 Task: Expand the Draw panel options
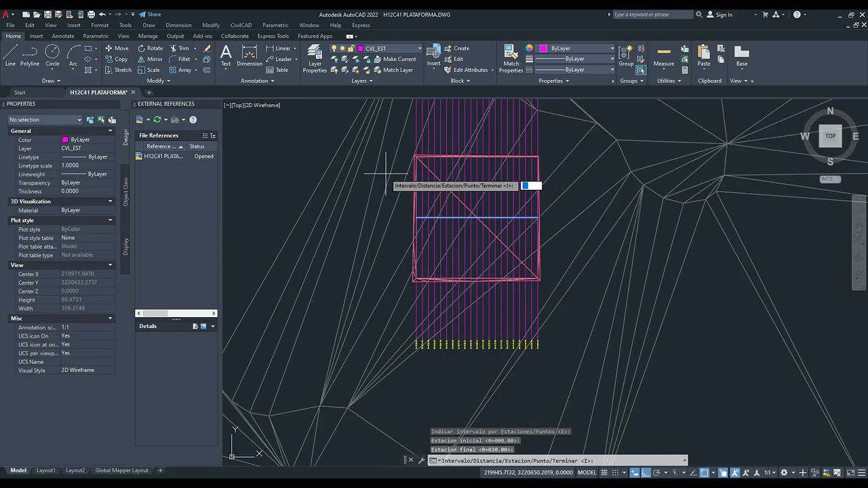tap(52, 81)
